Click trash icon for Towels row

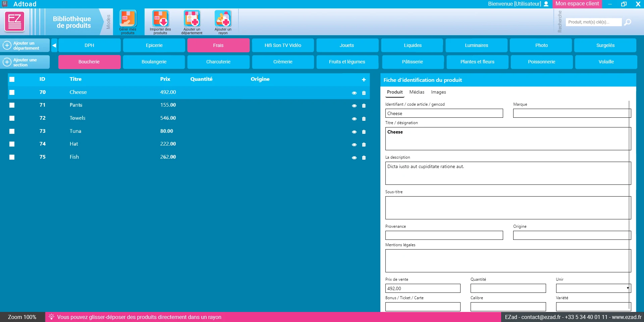(x=364, y=119)
